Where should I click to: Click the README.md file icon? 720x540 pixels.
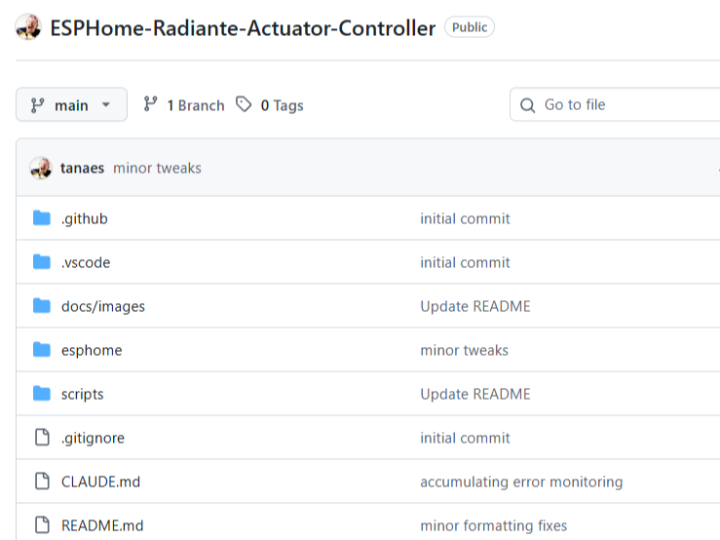(x=42, y=525)
